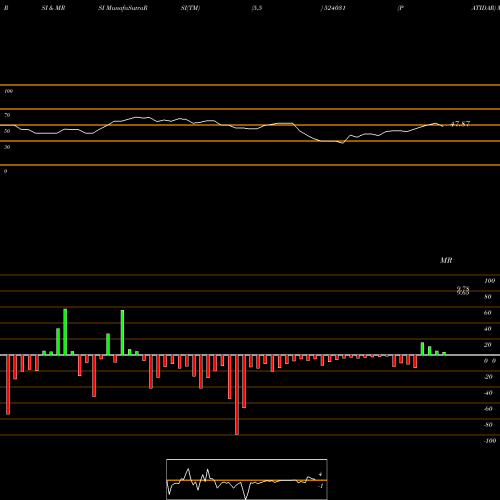Viewport: 500px width, 500px height.
Task: Click the -20 label on right MR axis
Action: pos(488,377)
